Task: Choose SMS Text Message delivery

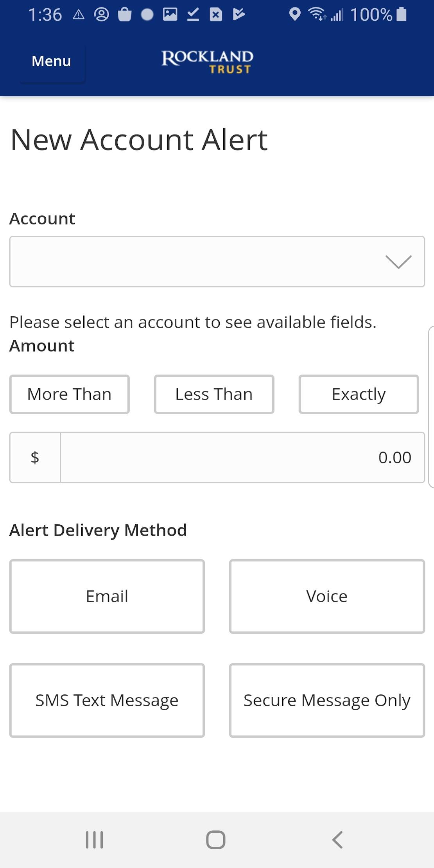Action: (x=107, y=700)
